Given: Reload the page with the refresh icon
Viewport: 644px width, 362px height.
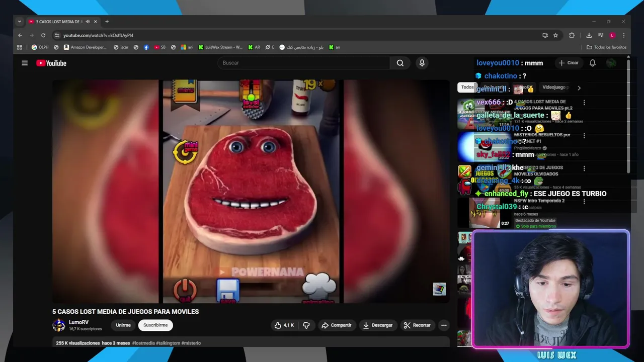Looking at the screenshot, I should (x=43, y=35).
